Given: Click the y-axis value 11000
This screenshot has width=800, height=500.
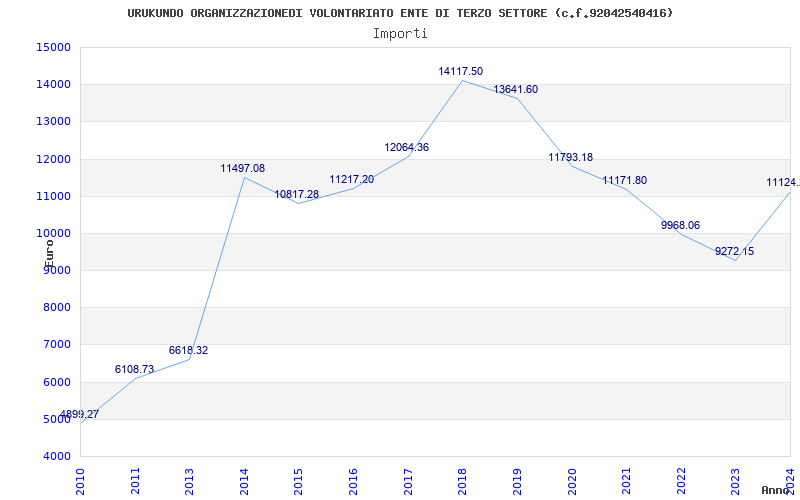Looking at the screenshot, I should (x=53, y=196).
